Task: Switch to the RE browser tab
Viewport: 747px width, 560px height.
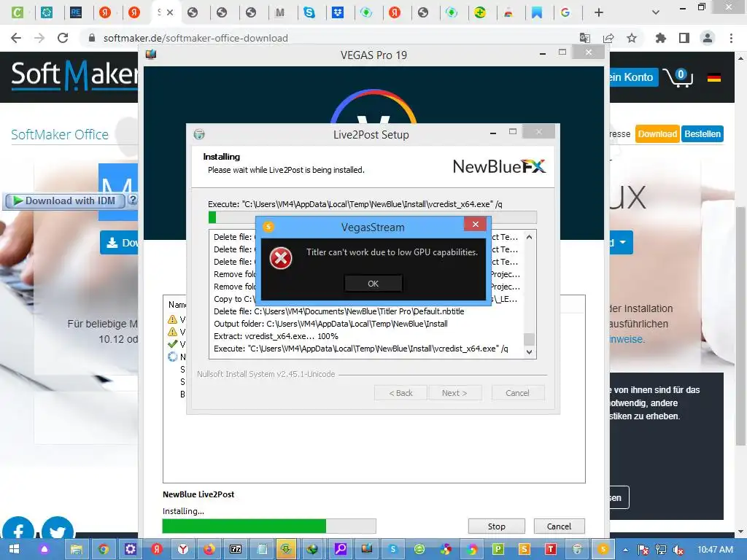Action: point(76,12)
